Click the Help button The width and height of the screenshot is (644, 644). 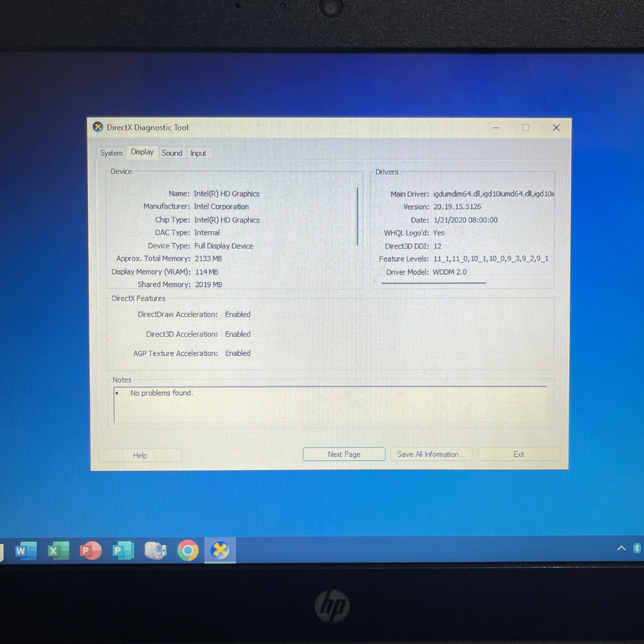[x=140, y=455]
